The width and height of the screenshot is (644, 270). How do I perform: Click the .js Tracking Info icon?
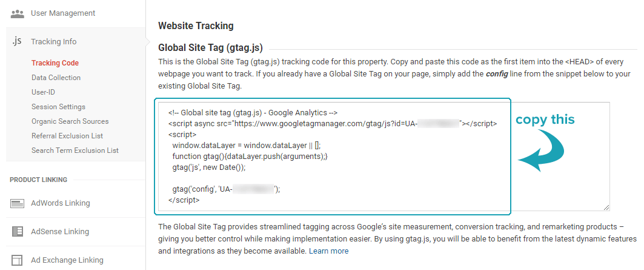click(x=16, y=41)
